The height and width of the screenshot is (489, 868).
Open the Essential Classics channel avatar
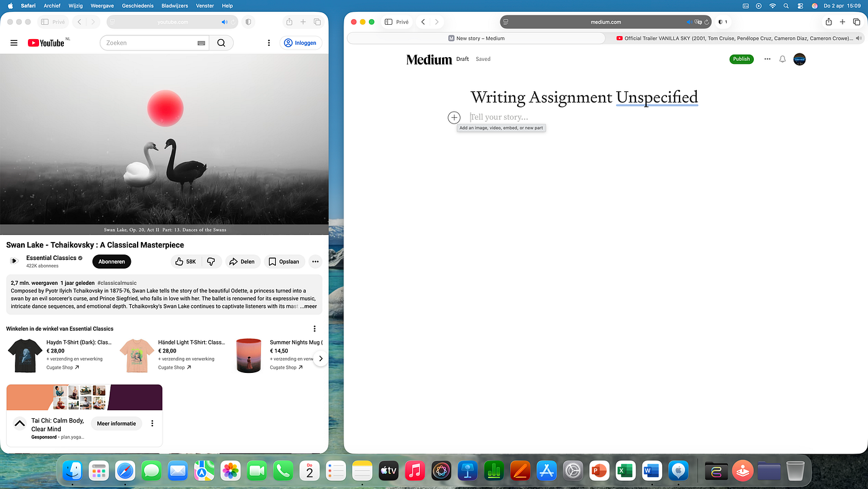14,261
